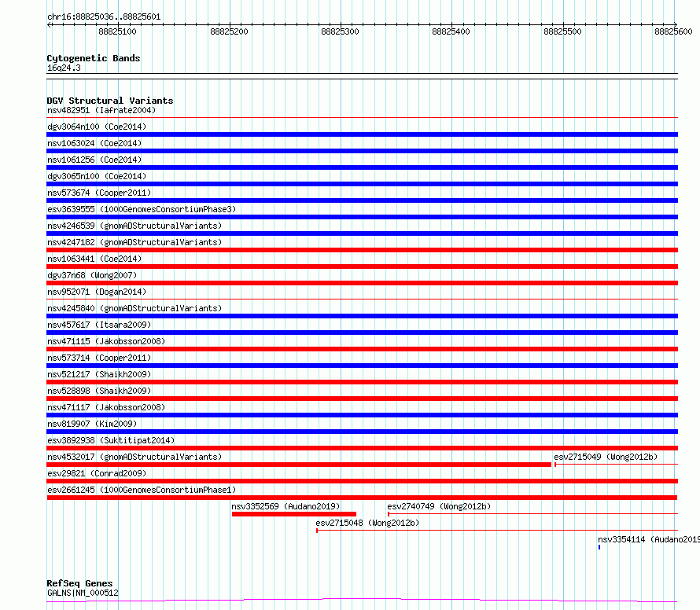Screen dimensions: 700x610
Task: Open variant nsv3352569 (Audano2019)
Action: click(x=286, y=506)
